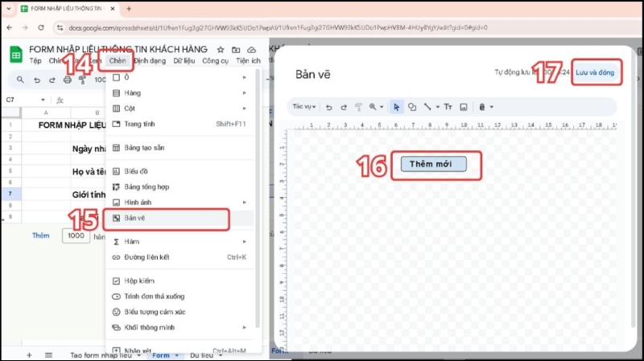Screen dimensions: 644x361
Task: Reload the browser page
Action: tap(41, 27)
